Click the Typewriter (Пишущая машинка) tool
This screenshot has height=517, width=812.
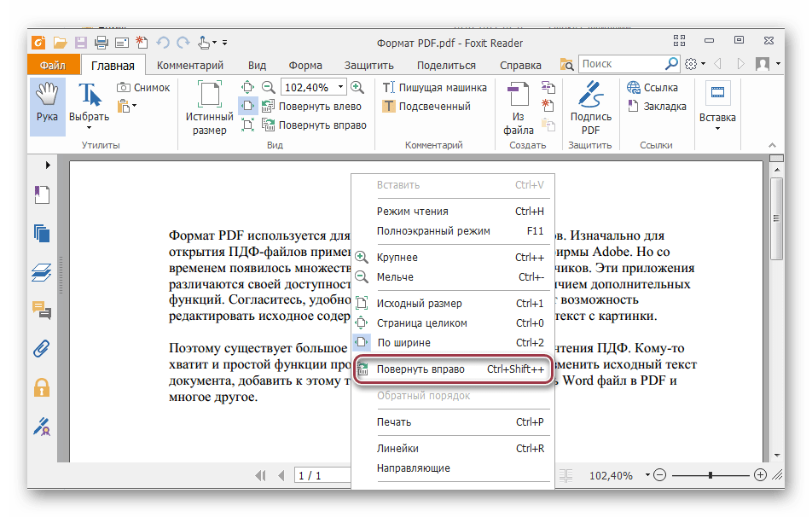(389, 87)
